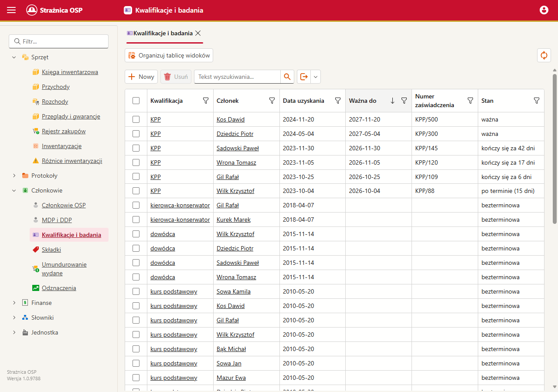The height and width of the screenshot is (392, 558).
Task: Close the Kwalifikacje i badania tab
Action: (198, 33)
